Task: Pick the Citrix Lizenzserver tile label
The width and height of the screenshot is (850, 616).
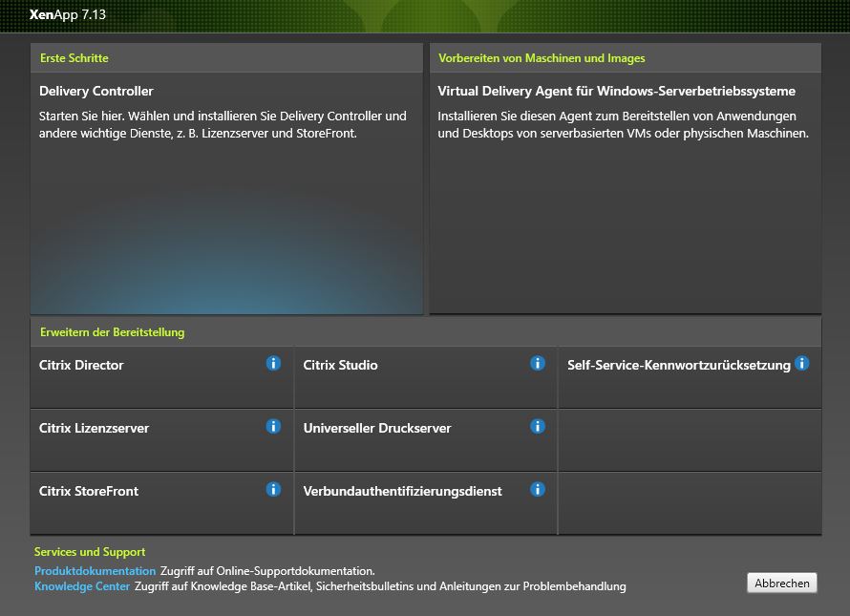Action: tap(94, 428)
